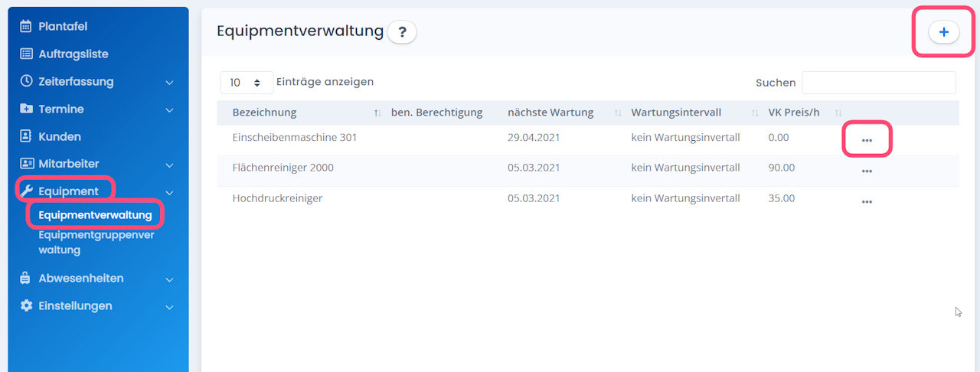Open actions menu for Hochdruckreiniger
This screenshot has width=980, height=372.
tap(867, 202)
